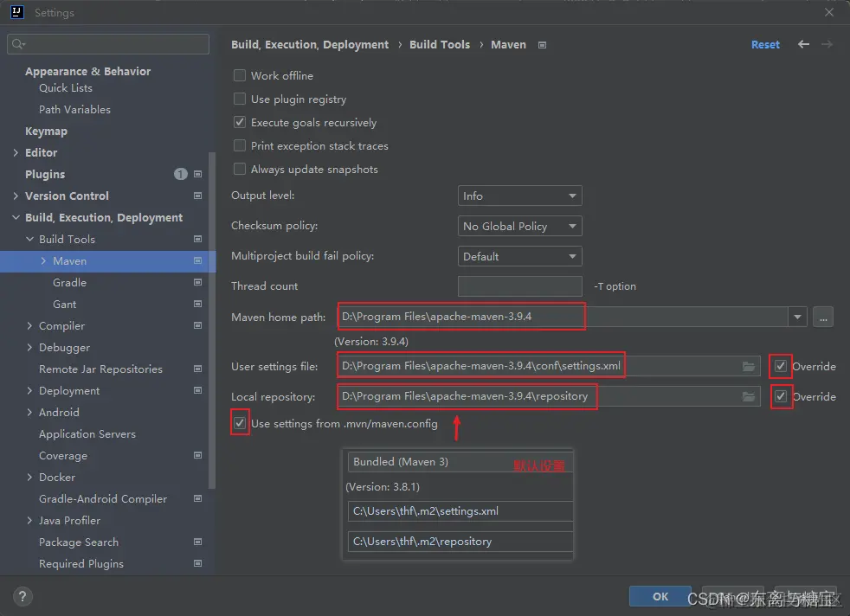Click the project icon beside Build Tools

point(198,239)
